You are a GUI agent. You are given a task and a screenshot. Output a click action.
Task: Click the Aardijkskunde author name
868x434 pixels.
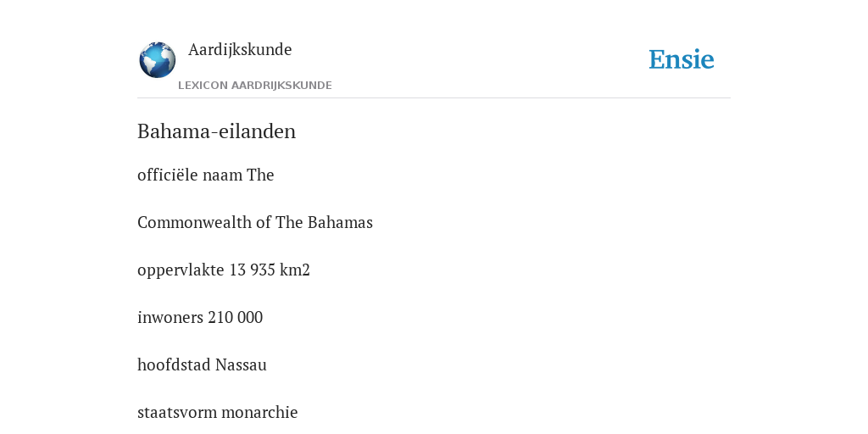(240, 49)
